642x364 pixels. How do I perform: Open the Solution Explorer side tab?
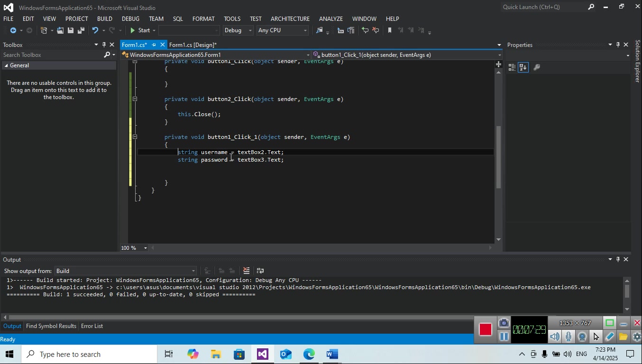pos(638,62)
